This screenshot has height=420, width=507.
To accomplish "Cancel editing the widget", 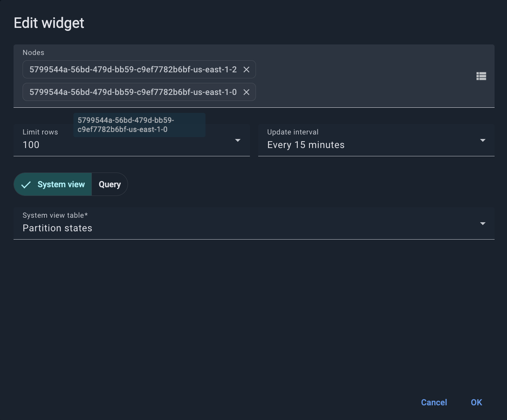I will pos(434,402).
